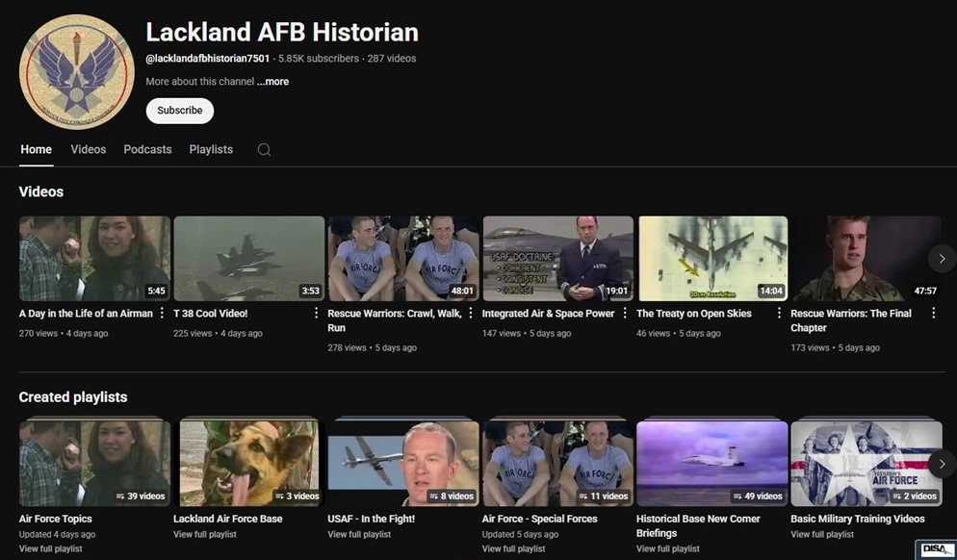Open options menu for Rescue Warriors: The Final Chapter
Viewport: 957px width, 560px height.
click(x=934, y=313)
